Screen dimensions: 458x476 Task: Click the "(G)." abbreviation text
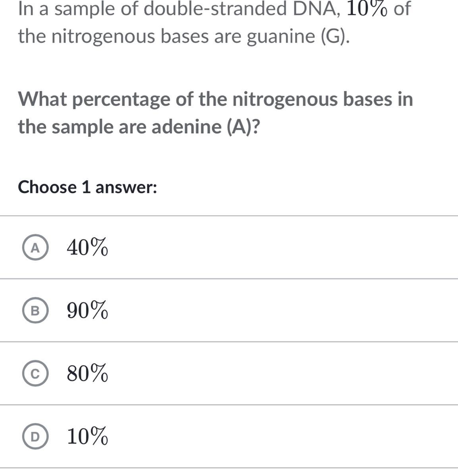335,36
